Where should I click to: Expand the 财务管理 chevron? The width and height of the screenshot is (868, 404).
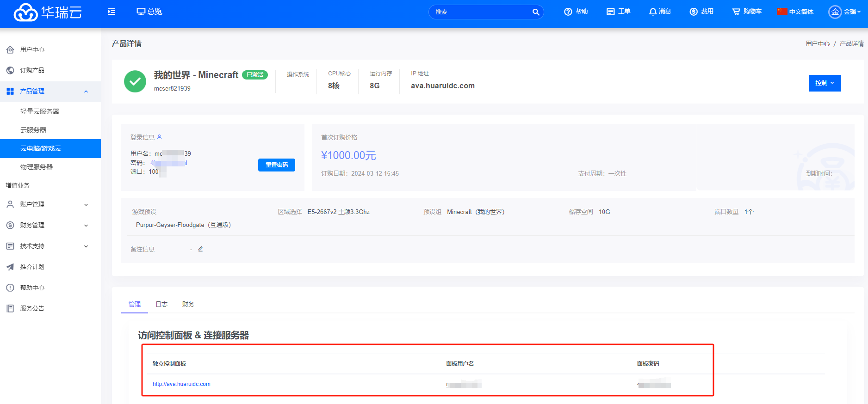click(86, 226)
